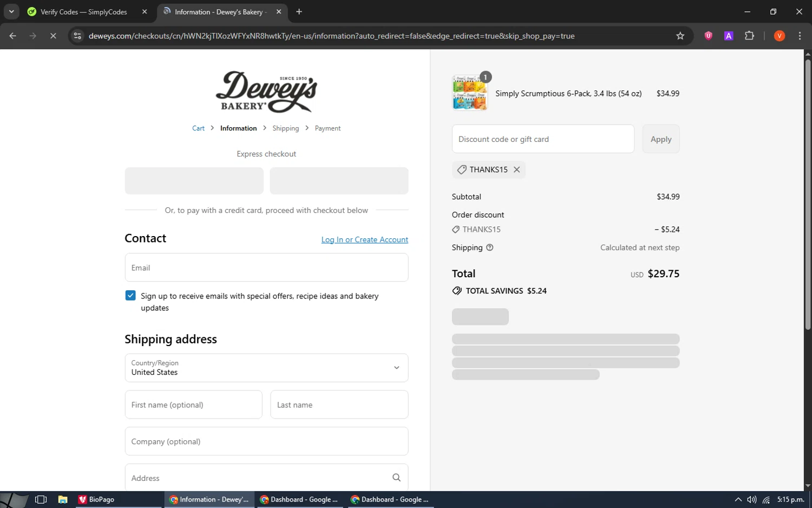The height and width of the screenshot is (508, 812).
Task: Open first Dashboard - Google taskbar window
Action: (x=299, y=499)
